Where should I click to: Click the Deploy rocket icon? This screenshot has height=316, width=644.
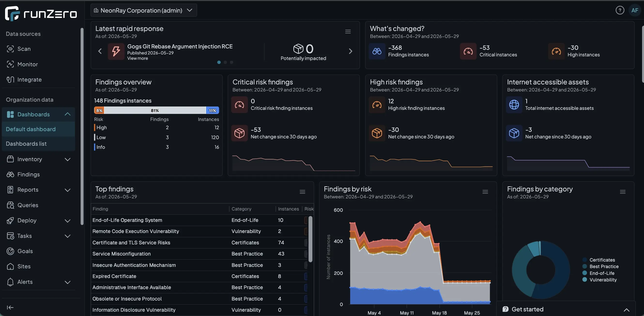tap(10, 220)
